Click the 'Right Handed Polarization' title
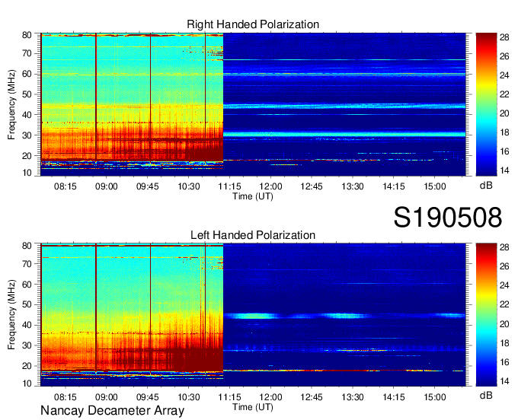The width and height of the screenshot is (518, 420). point(253,24)
